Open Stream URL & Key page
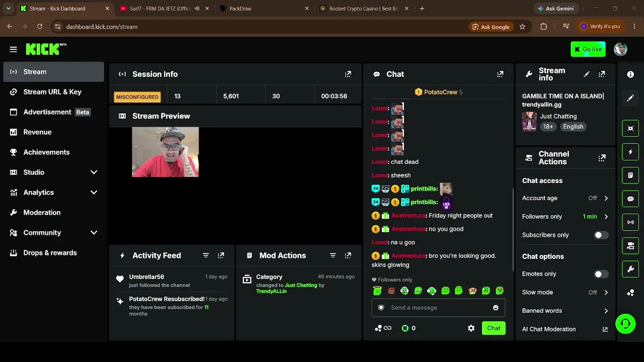 click(53, 92)
